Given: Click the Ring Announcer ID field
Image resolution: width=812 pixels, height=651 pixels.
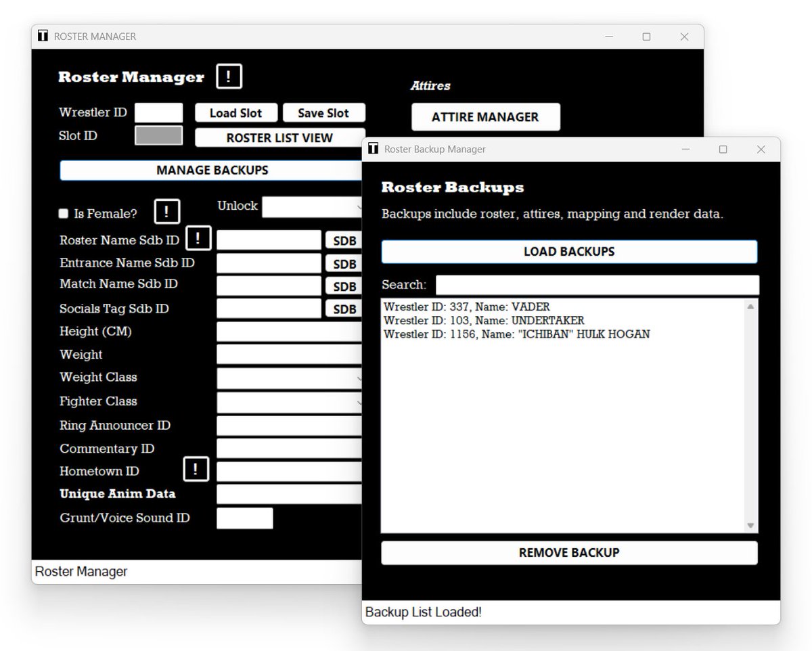Looking at the screenshot, I should coord(290,426).
